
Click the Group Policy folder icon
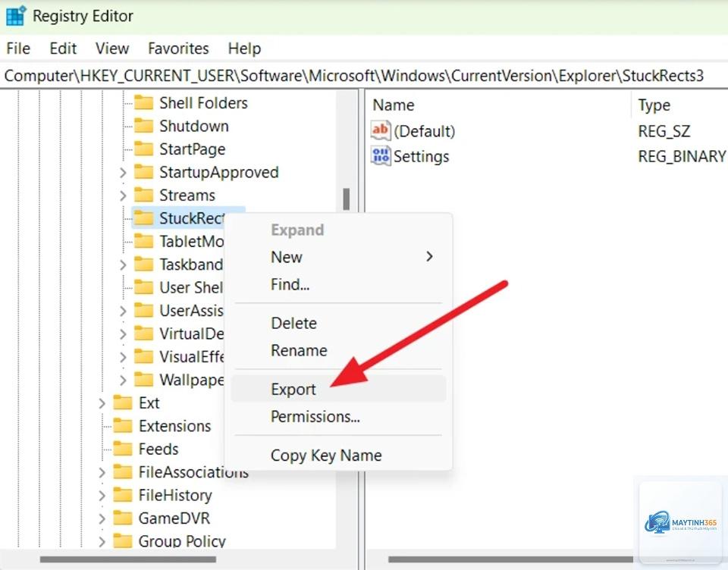coord(123,540)
